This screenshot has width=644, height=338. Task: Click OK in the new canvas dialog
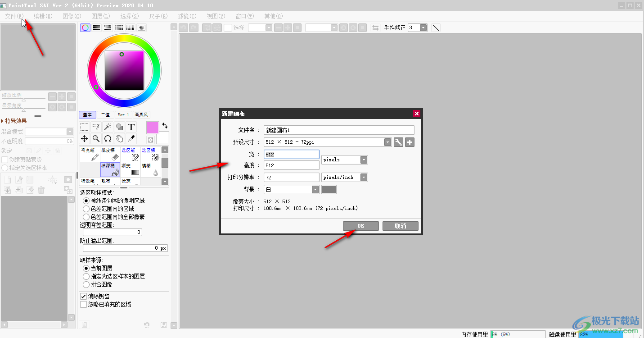coord(361,226)
